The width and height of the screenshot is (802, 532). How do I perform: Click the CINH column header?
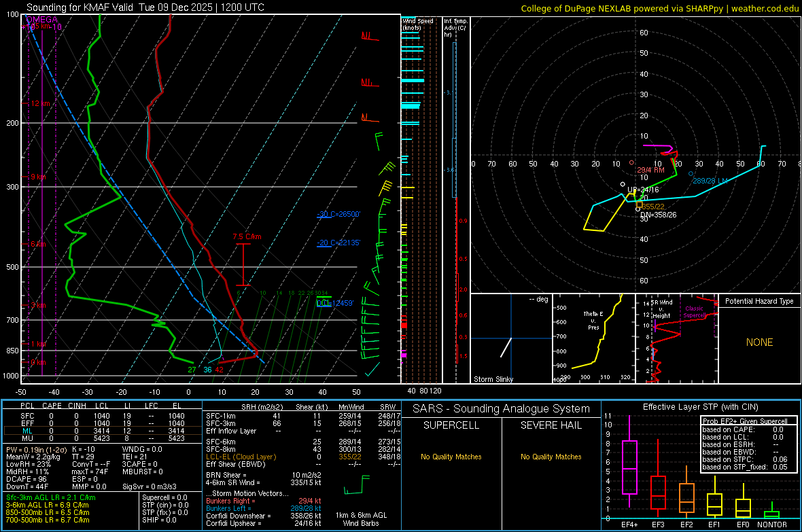[x=77, y=406]
